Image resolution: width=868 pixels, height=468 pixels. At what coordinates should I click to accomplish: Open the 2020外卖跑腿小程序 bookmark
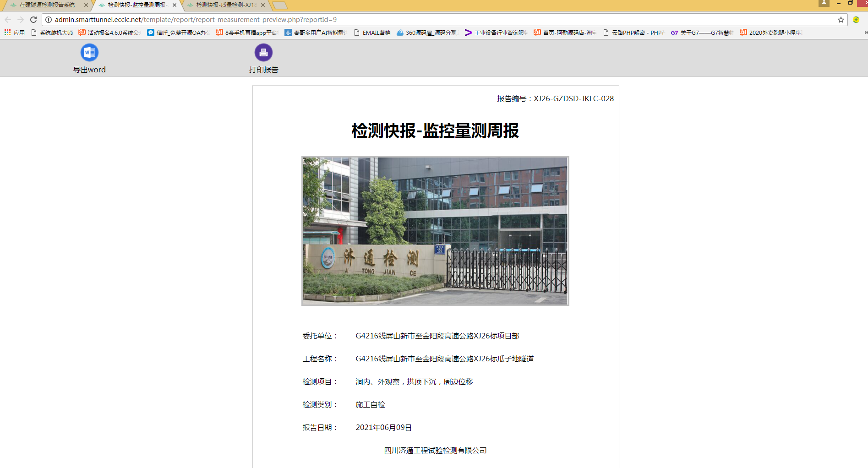771,33
